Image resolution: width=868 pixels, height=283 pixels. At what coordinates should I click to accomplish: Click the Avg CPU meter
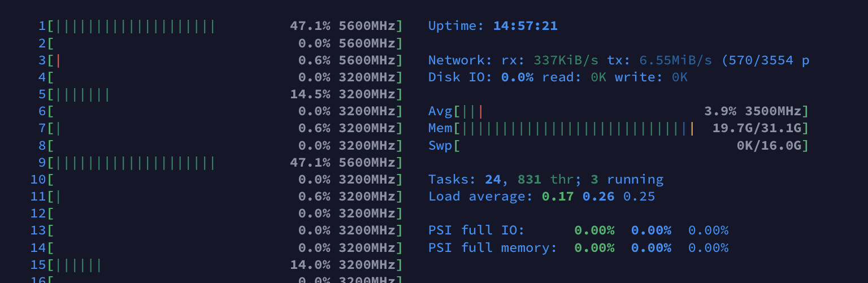pyautogui.click(x=618, y=111)
